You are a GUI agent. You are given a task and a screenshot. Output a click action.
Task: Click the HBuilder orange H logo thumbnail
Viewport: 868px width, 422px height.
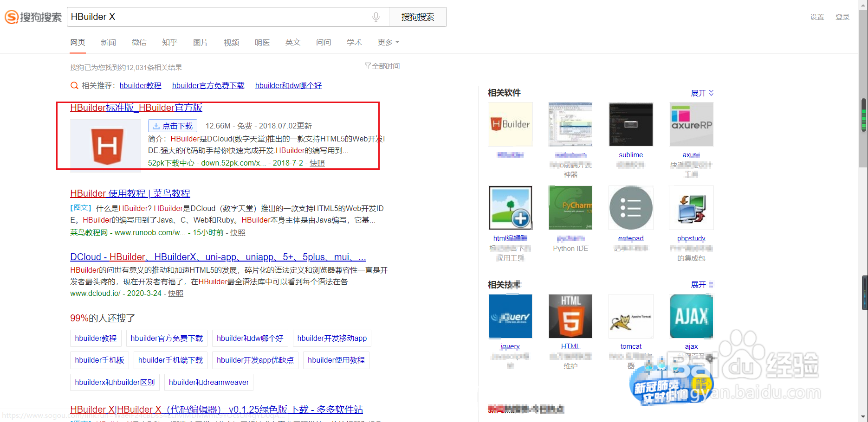[106, 146]
